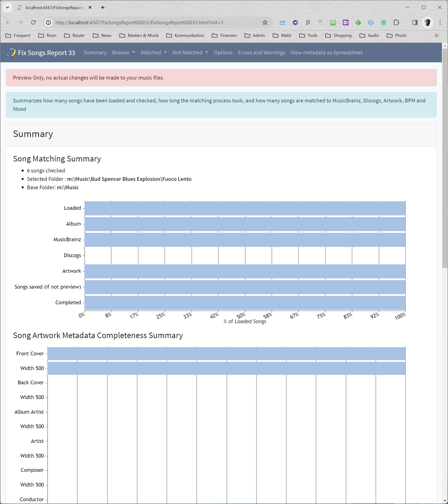Open the Chrome three-dot menu

440,22
